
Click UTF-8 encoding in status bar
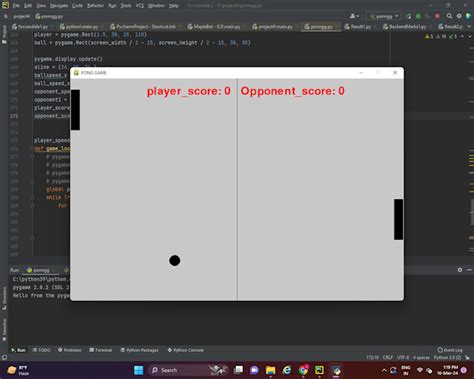point(403,357)
